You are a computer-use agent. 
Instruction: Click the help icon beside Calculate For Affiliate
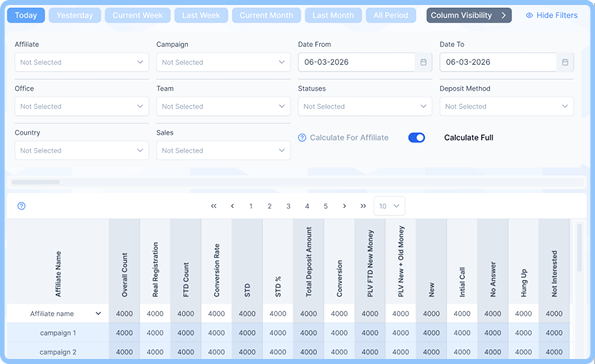tap(302, 138)
